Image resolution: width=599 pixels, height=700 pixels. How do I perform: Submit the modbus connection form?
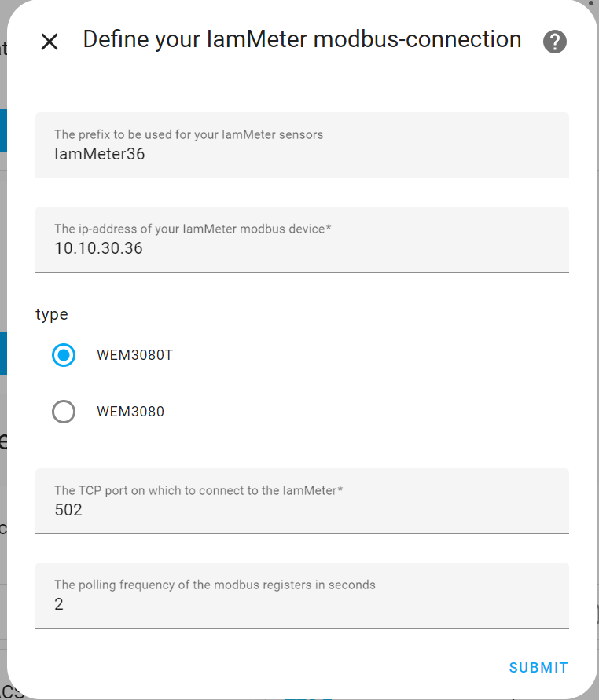click(x=538, y=668)
